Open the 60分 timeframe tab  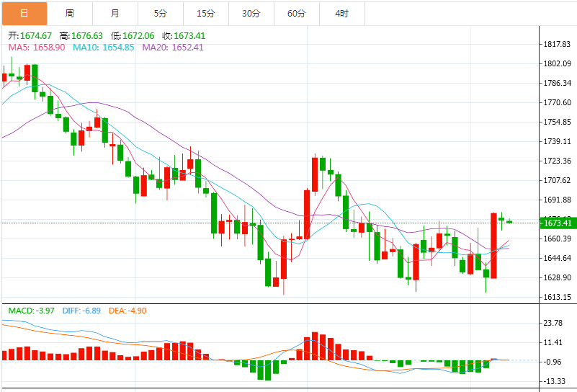[x=297, y=14]
